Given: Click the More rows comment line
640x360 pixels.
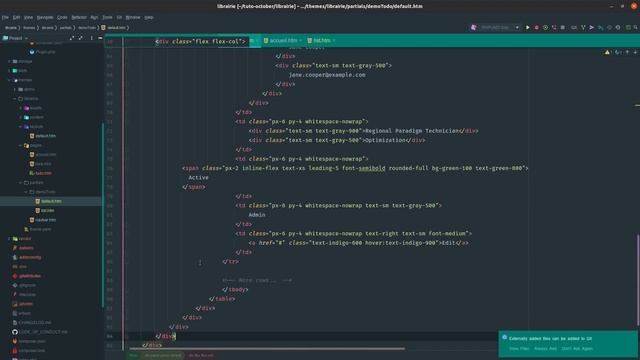Looking at the screenshot, I should (257, 280).
